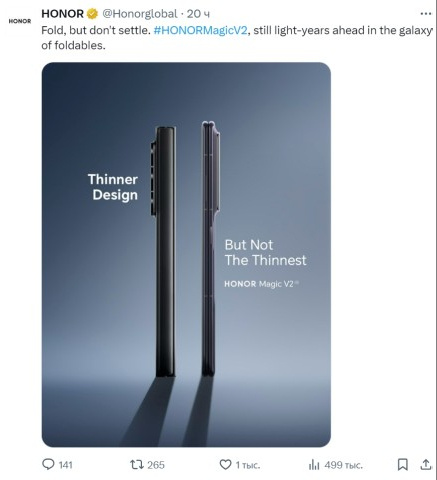Image resolution: width=437 pixels, height=480 pixels.
Task: Open view analytics bar chart icon
Action: (314, 464)
